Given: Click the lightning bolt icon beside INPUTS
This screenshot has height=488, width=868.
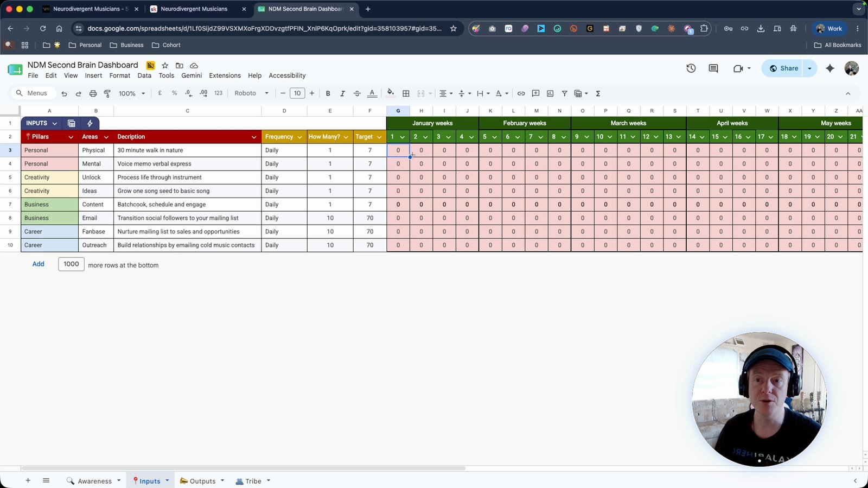Looking at the screenshot, I should pyautogui.click(x=90, y=123).
